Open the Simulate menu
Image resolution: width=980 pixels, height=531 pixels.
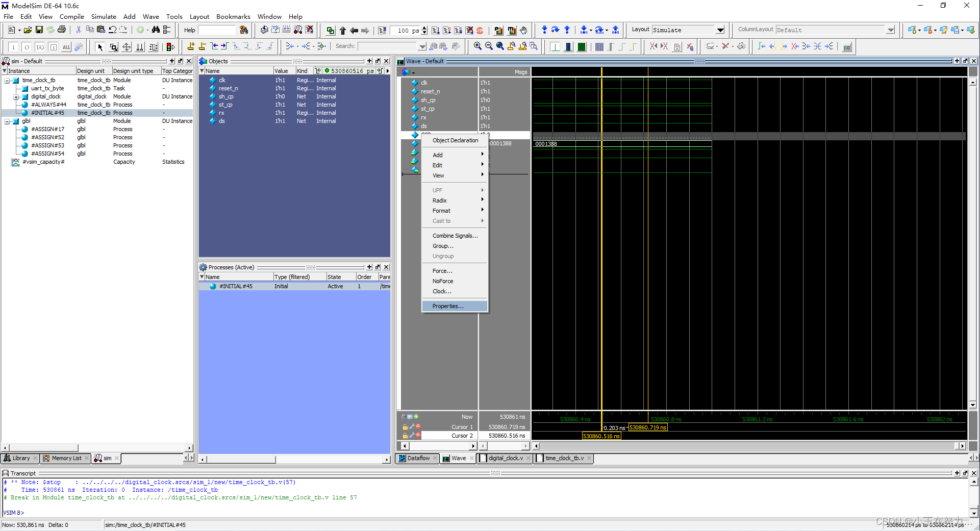tap(103, 16)
